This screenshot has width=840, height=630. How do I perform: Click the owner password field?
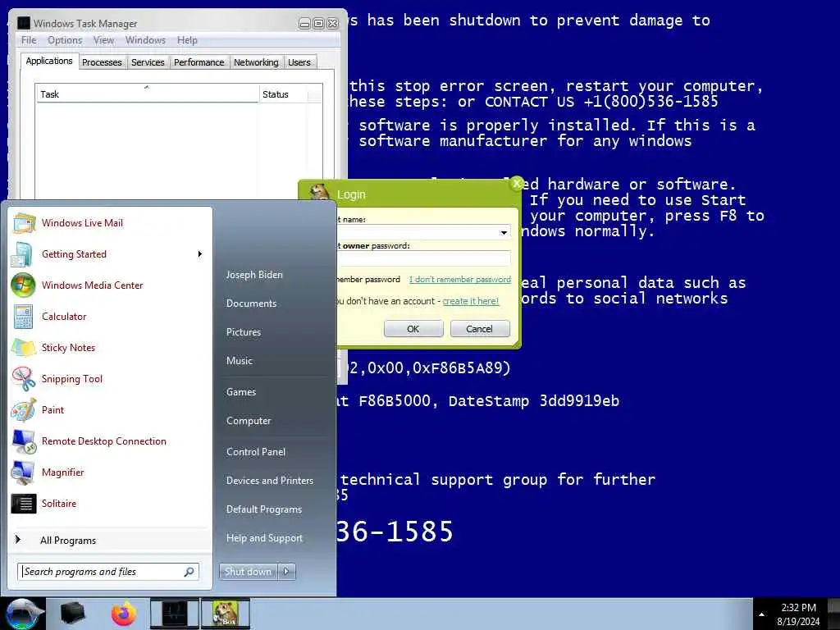(423, 259)
